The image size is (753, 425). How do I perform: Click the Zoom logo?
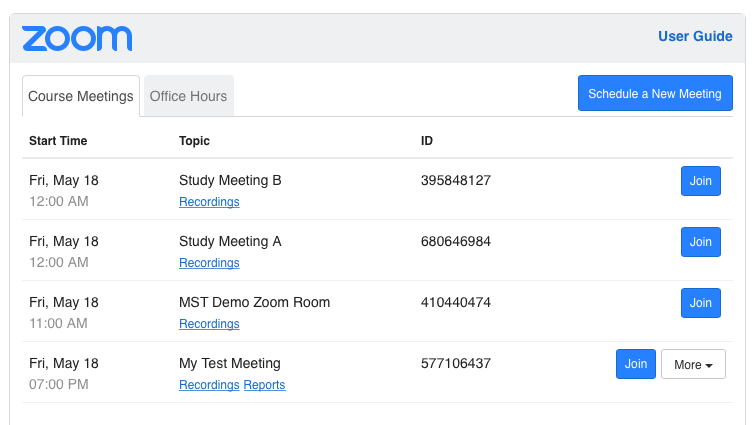pyautogui.click(x=77, y=38)
